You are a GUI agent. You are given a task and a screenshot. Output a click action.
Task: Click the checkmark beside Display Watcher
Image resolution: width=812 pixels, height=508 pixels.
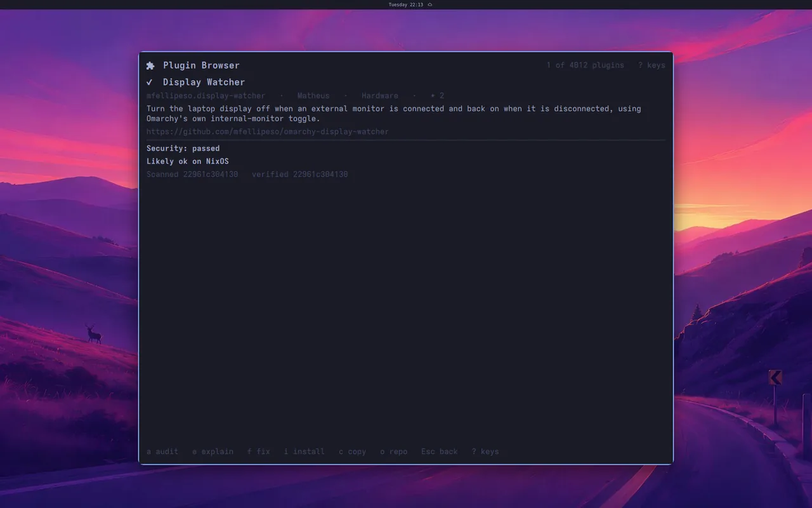[x=150, y=82]
